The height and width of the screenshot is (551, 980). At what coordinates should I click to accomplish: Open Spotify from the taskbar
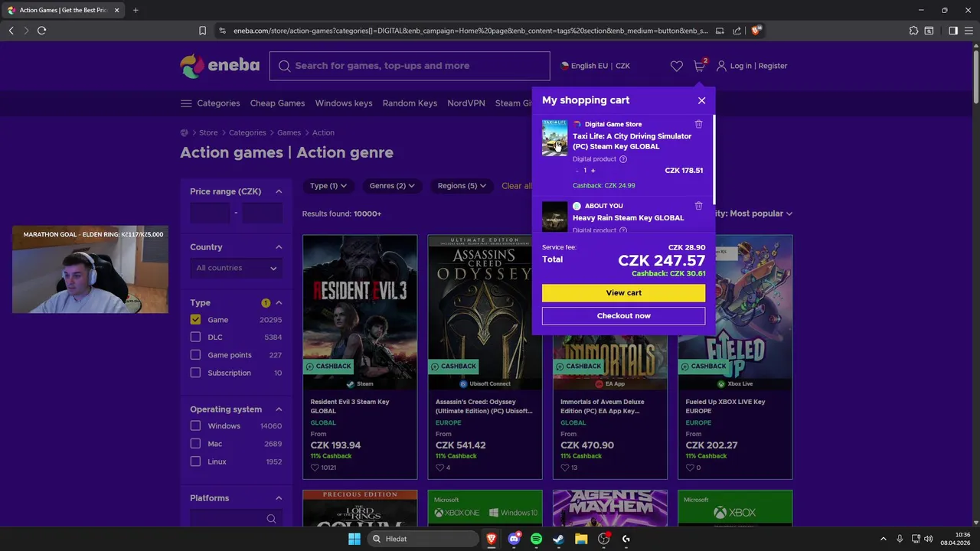tap(536, 539)
